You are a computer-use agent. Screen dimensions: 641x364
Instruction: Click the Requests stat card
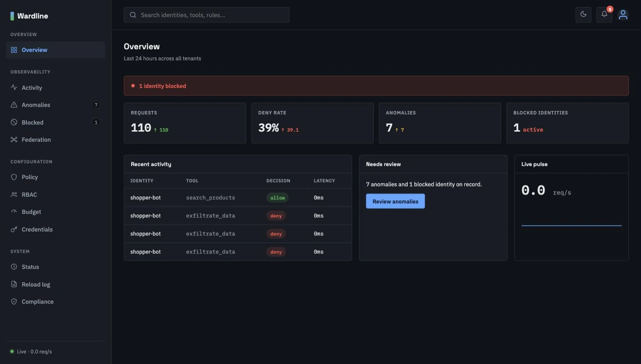(x=185, y=123)
